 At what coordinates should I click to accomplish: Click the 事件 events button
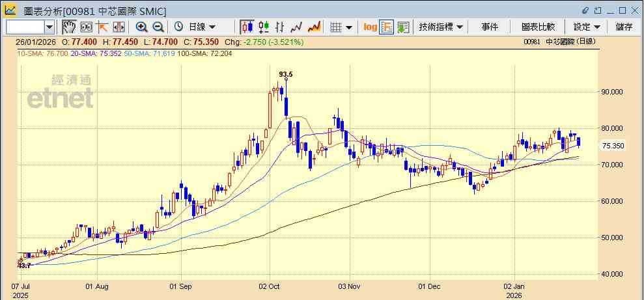coord(490,27)
